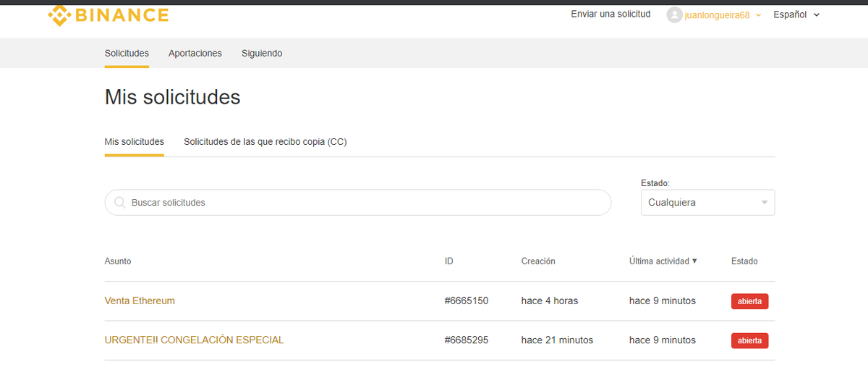
Task: Open the Siguiendo tab
Action: (262, 54)
